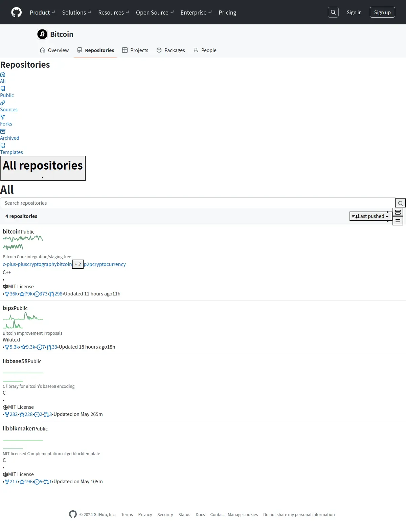The width and height of the screenshot is (406, 532).
Task: Open the Pricing menu link
Action: [x=227, y=13]
